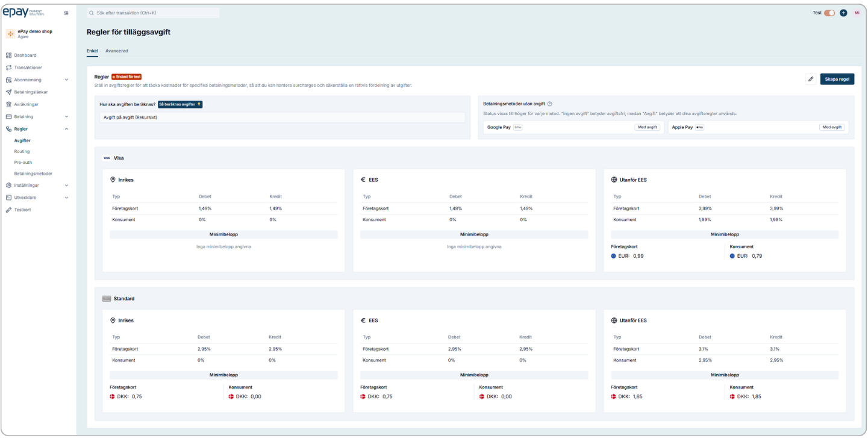Collapse the Regler sidebar section

click(x=66, y=129)
